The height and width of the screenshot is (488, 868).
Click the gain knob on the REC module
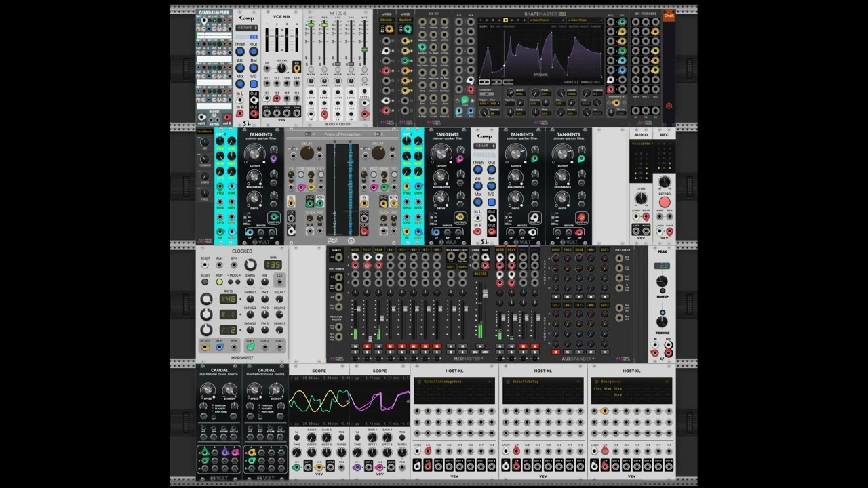click(665, 182)
